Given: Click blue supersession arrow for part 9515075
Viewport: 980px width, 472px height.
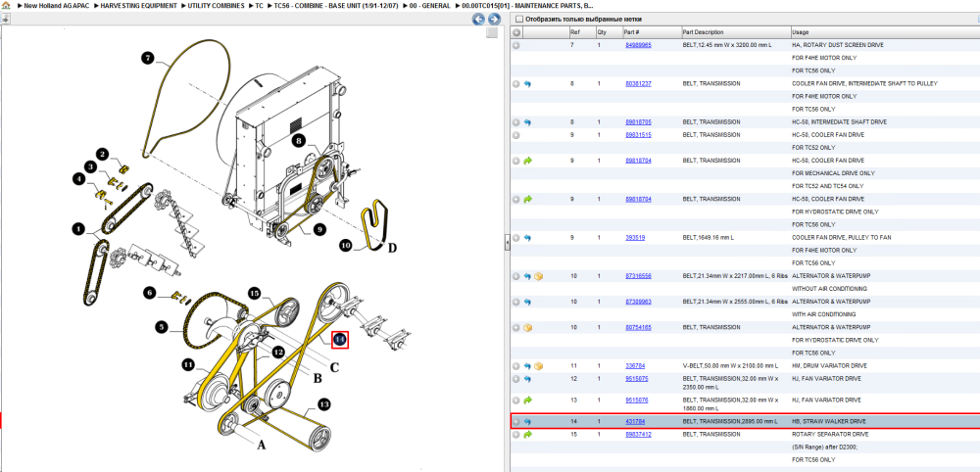Looking at the screenshot, I should click(527, 379).
